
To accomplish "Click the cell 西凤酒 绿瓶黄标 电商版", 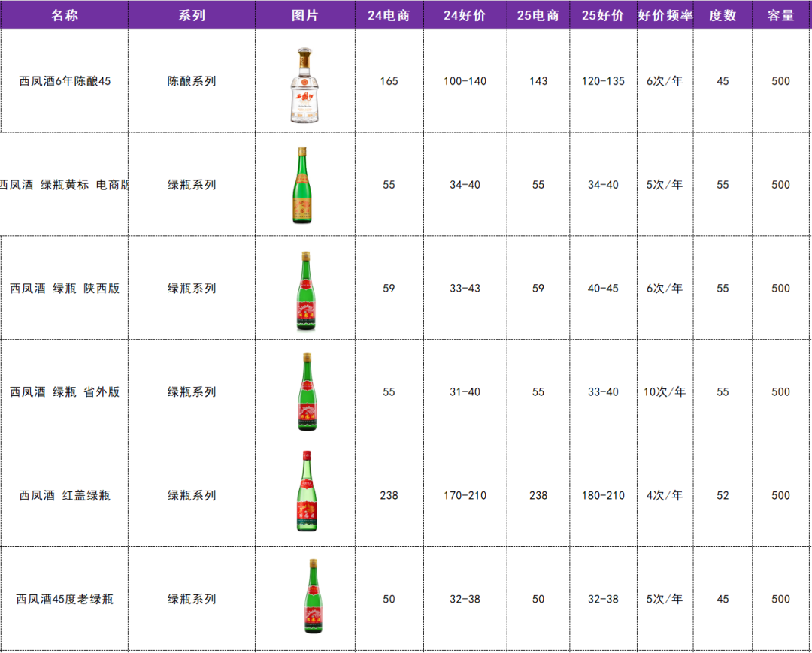I will pyautogui.click(x=65, y=185).
